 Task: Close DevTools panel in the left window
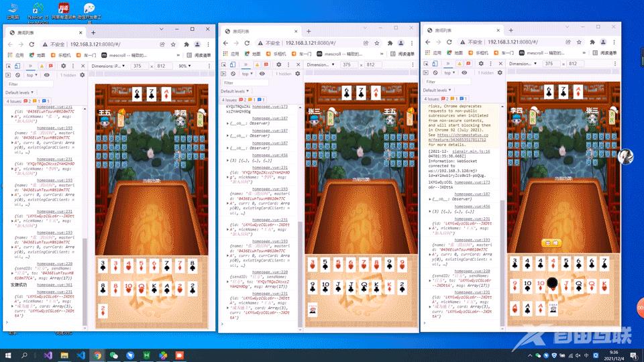pyautogui.click(x=83, y=66)
